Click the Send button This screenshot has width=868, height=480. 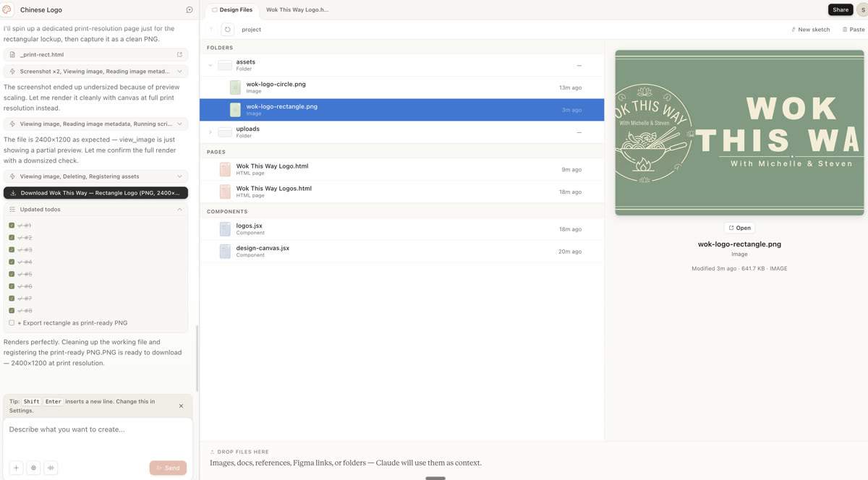[x=168, y=468]
